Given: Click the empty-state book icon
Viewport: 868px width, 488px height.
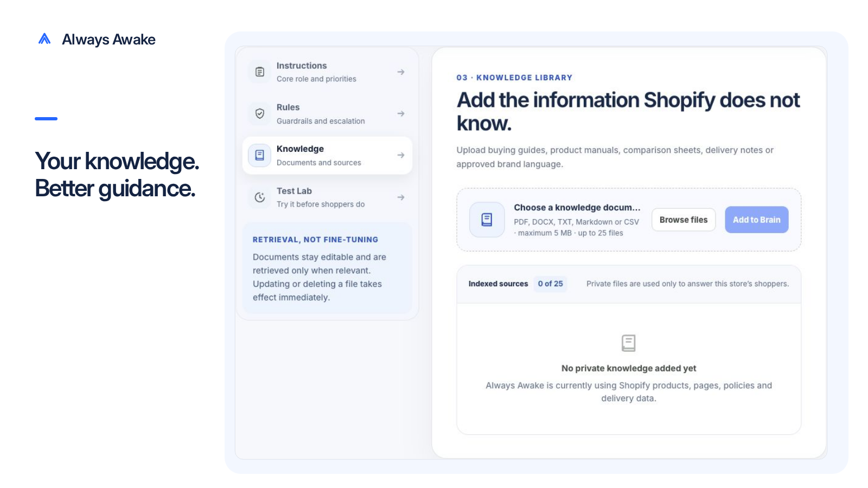Looking at the screenshot, I should click(628, 343).
